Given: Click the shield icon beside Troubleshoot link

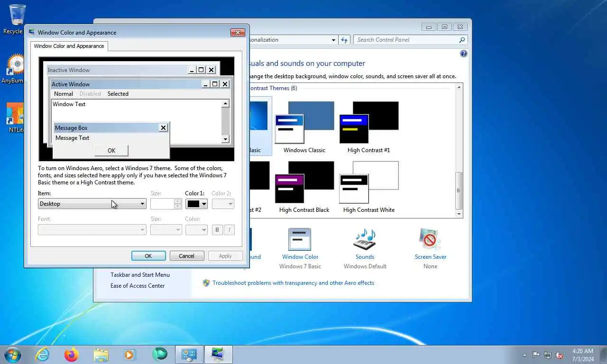Looking at the screenshot, I should 206,283.
